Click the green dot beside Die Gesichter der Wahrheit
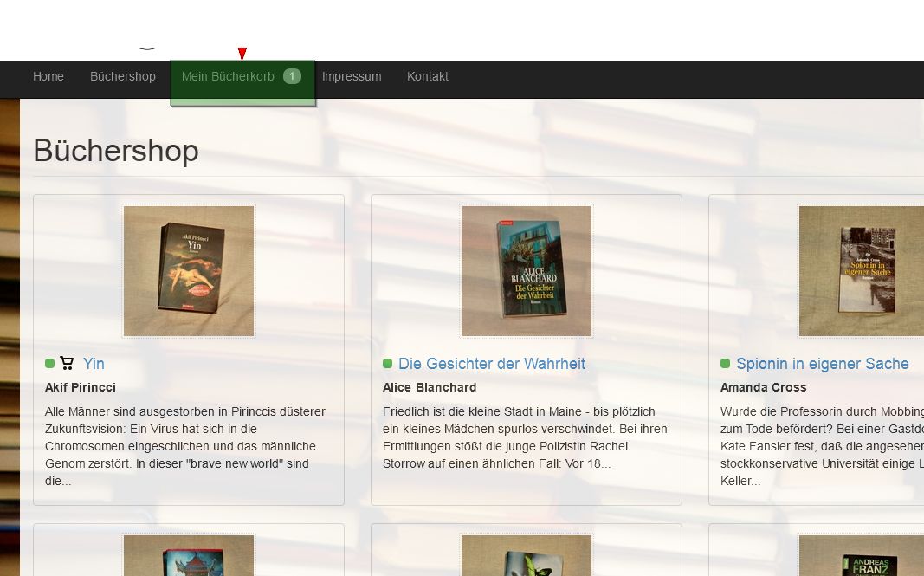Screen dimensions: 924x576 [x=387, y=363]
